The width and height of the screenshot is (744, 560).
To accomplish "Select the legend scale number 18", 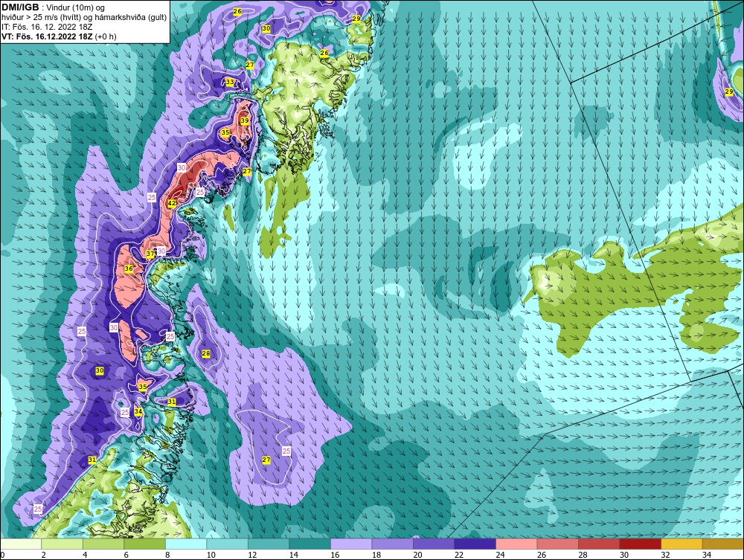I will [x=376, y=555].
